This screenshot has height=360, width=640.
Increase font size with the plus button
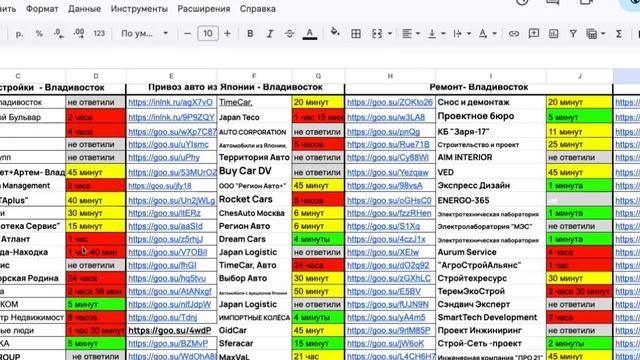pyautogui.click(x=227, y=34)
